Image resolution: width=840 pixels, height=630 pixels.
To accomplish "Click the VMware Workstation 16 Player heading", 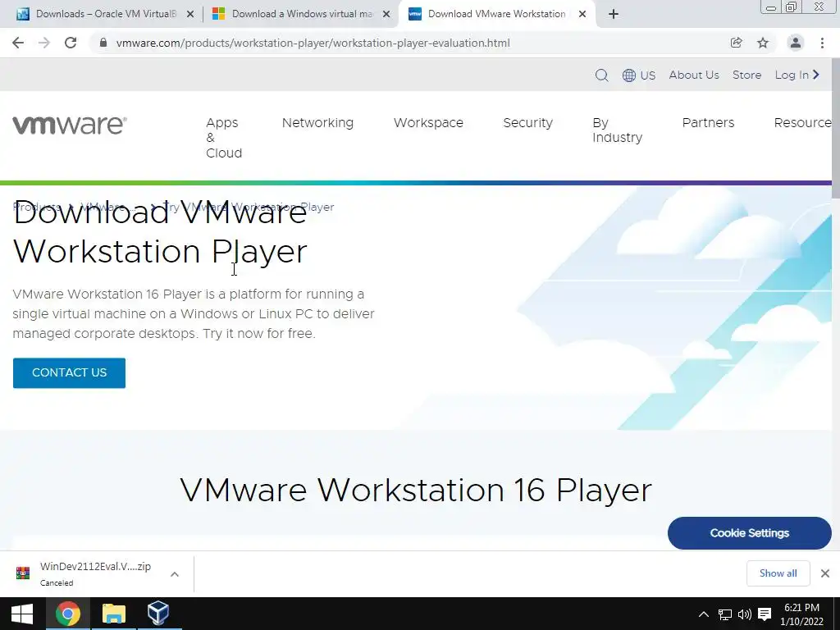I will pos(416,491).
